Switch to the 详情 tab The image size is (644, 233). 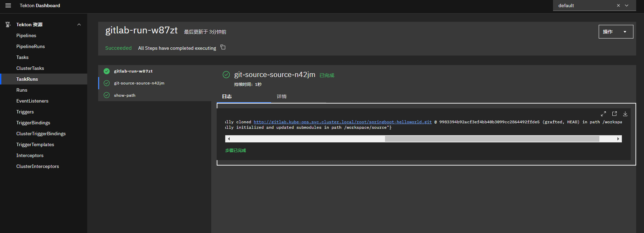point(281,96)
